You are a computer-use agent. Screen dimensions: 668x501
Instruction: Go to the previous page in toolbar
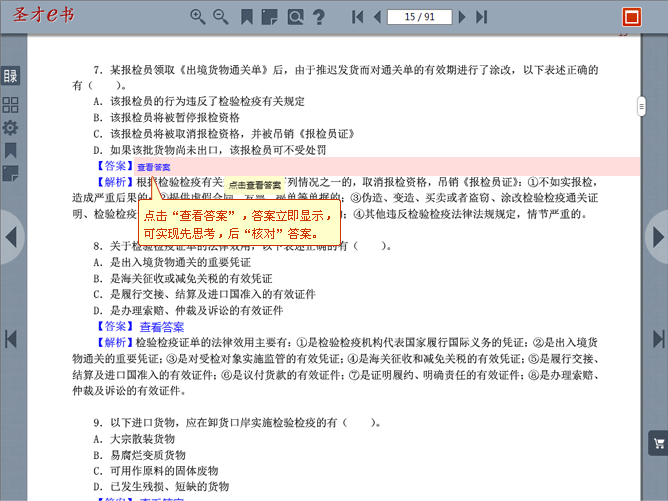(x=377, y=17)
